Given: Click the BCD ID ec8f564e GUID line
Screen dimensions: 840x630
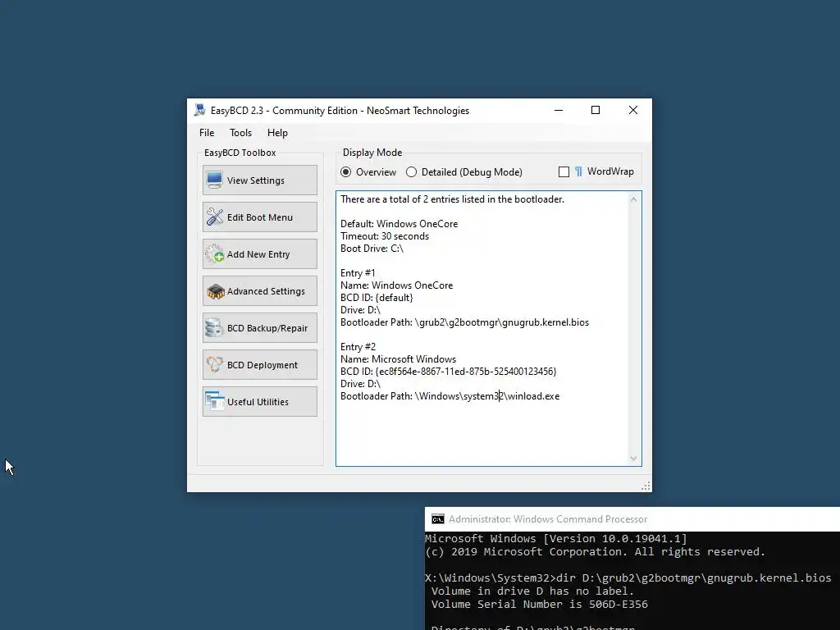Looking at the screenshot, I should tap(449, 372).
